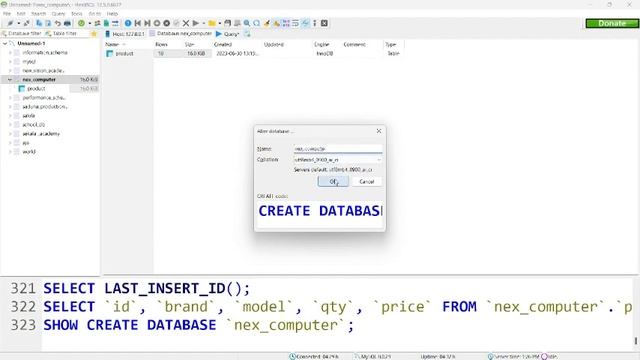Click the SHOW CREATE DATABASE log line
Viewport: 640px width, 360px height.
coord(199,325)
